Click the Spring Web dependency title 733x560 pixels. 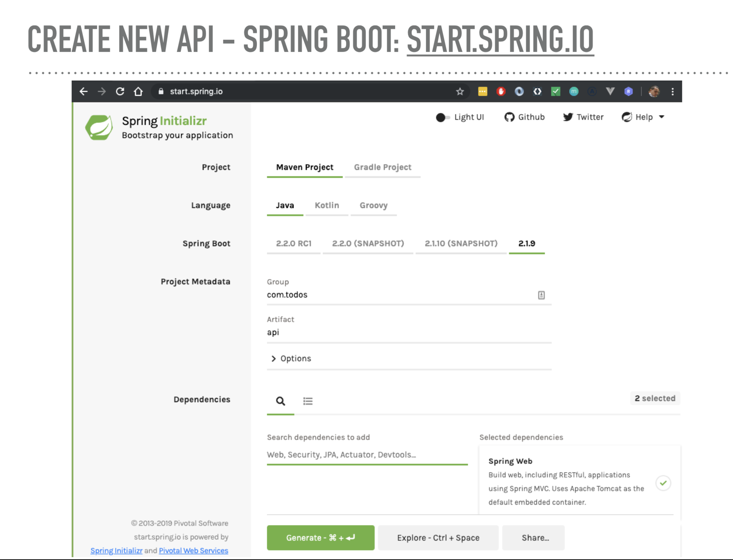(x=510, y=461)
